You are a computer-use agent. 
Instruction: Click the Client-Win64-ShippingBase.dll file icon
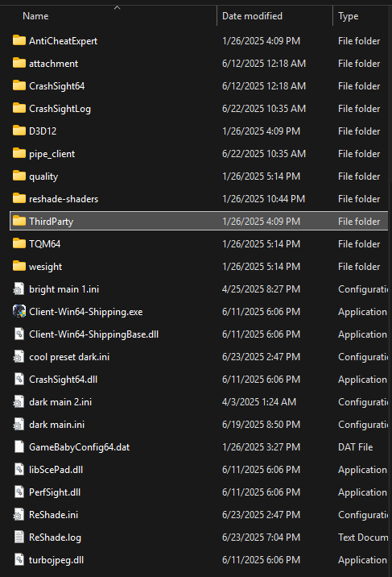(19, 334)
